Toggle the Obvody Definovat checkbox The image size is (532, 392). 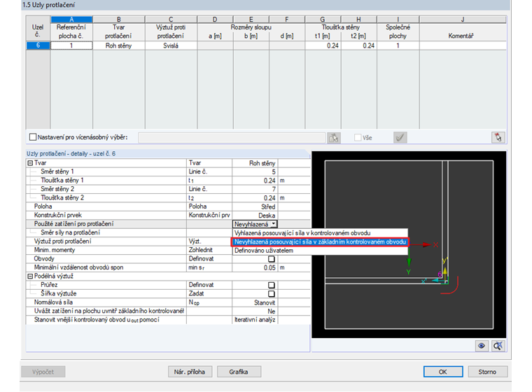(272, 259)
